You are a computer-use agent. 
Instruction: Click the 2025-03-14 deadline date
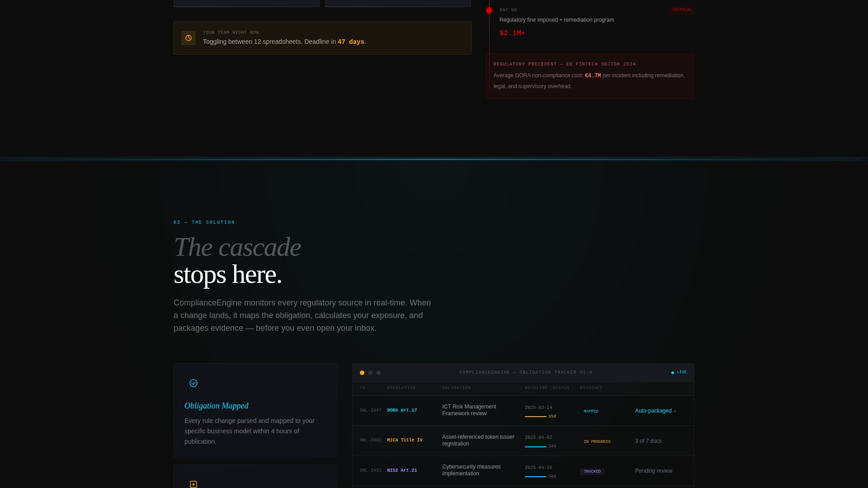pos(538,408)
